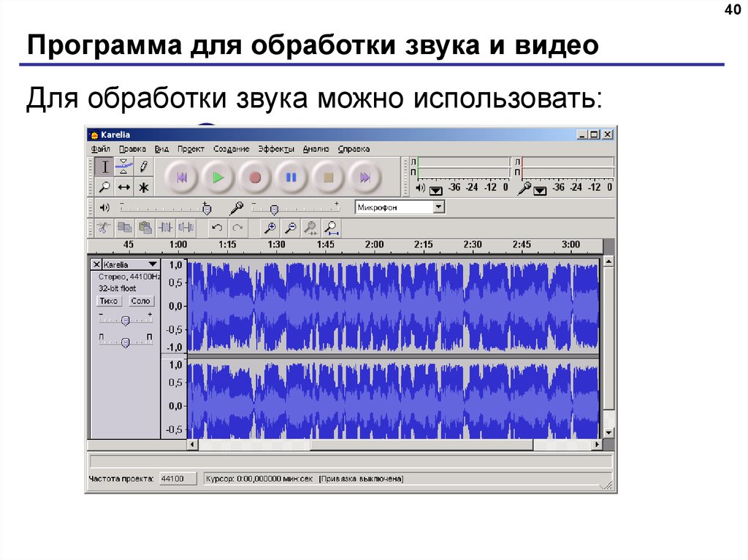
Task: Open the Анализ menu
Action: tap(316, 149)
